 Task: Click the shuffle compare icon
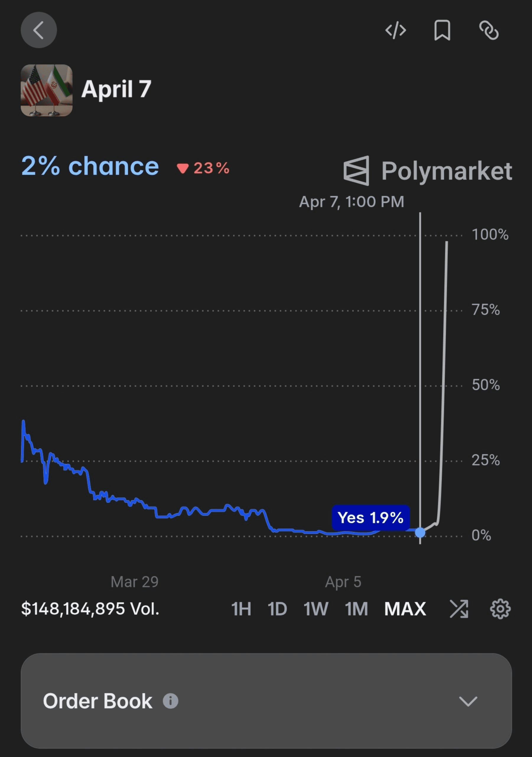pos(459,609)
